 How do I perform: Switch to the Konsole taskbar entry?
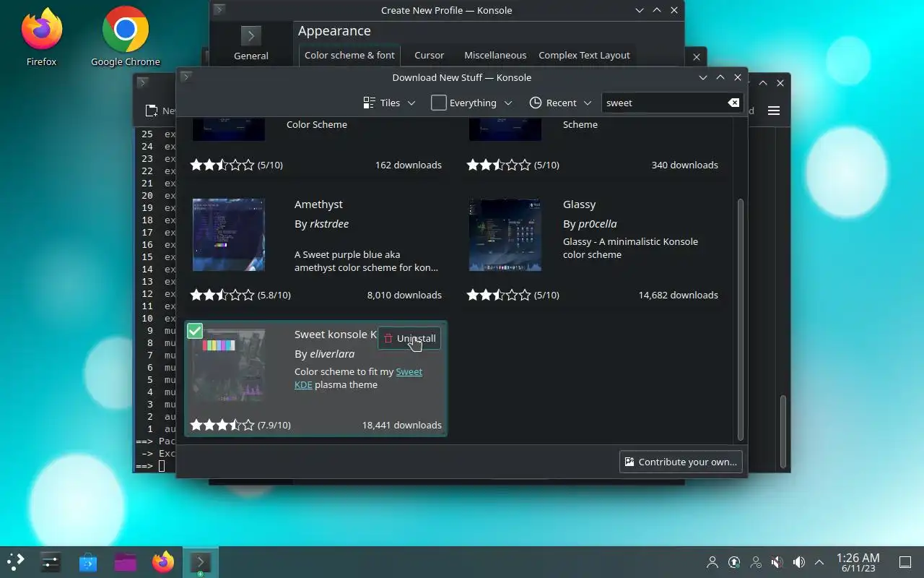click(x=200, y=561)
